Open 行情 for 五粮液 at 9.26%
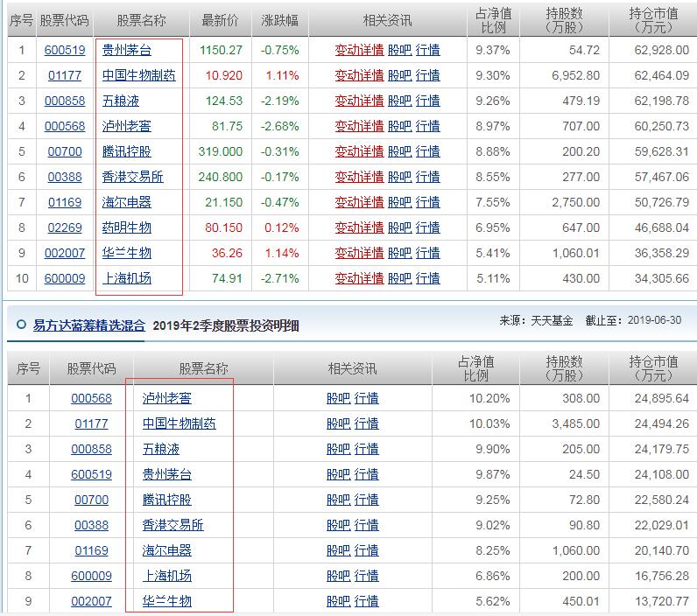The width and height of the screenshot is (697, 616). click(427, 101)
